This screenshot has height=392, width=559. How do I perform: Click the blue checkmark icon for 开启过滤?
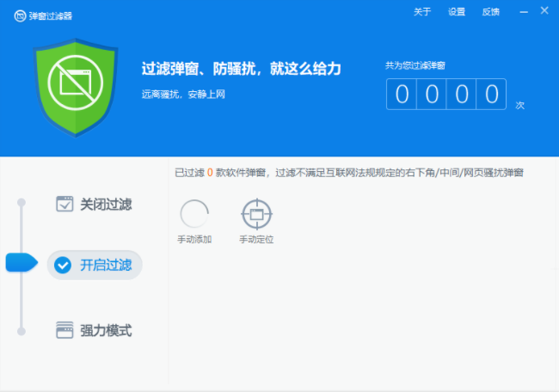pos(63,266)
